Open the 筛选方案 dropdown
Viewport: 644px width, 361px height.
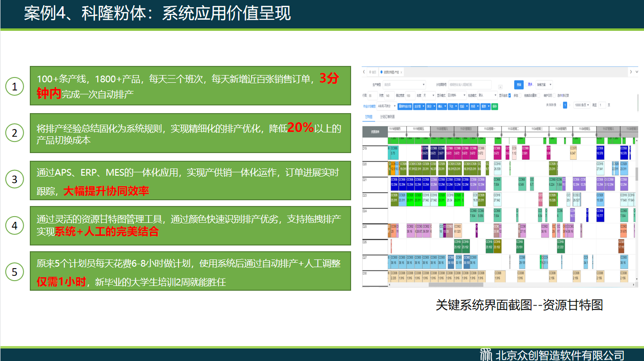[x=544, y=85]
